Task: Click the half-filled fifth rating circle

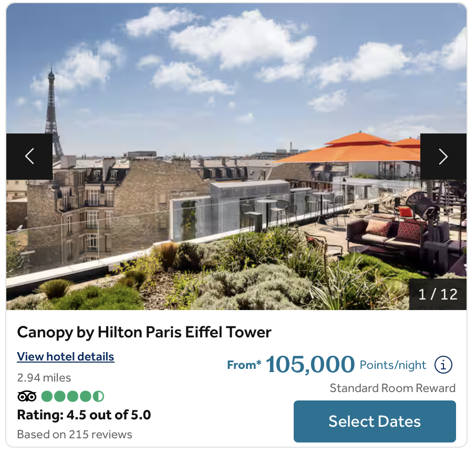Action: point(98,396)
